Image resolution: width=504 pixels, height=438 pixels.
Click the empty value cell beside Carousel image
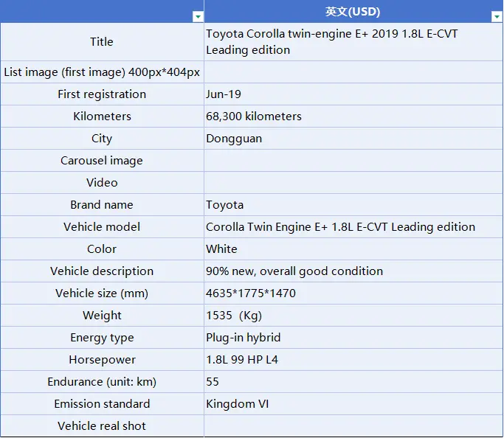[353, 161]
